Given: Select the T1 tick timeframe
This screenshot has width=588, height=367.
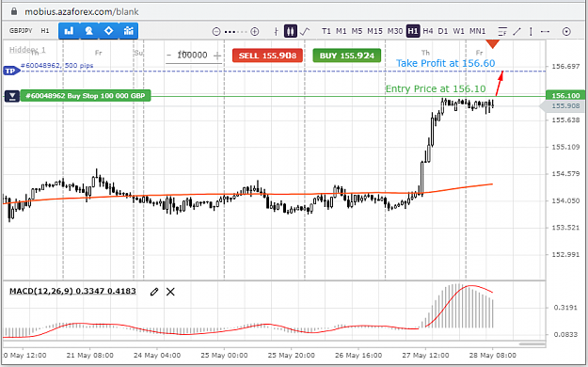Looking at the screenshot, I should pos(326,31).
